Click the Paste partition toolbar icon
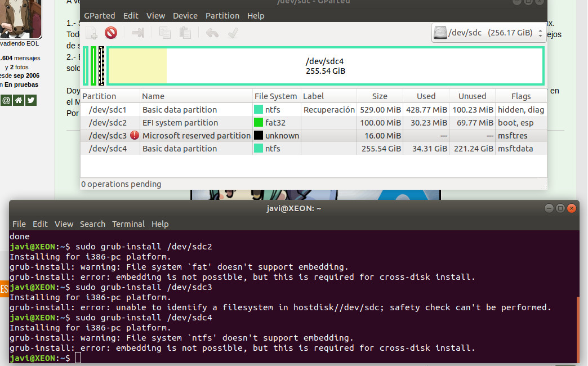This screenshot has height=366, width=588. [x=185, y=33]
